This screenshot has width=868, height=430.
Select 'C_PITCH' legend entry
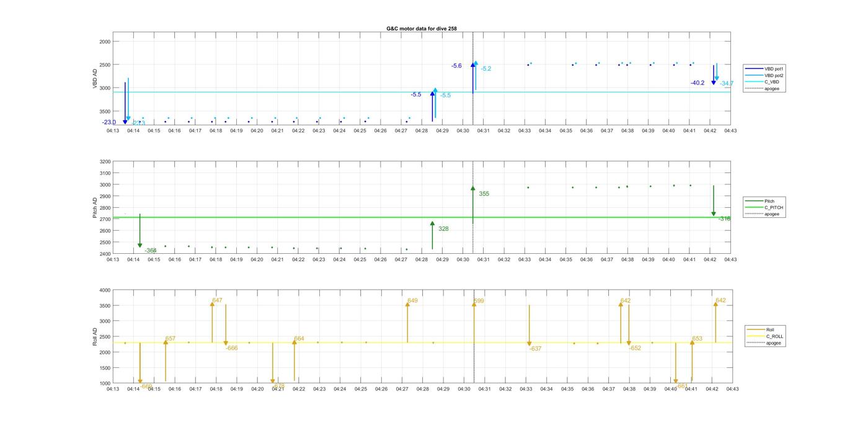coord(774,207)
